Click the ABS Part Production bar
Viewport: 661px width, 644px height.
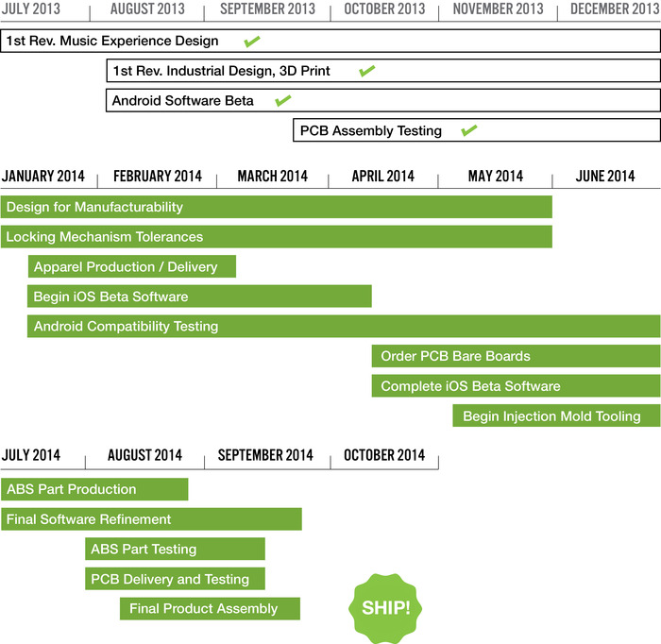(x=94, y=489)
